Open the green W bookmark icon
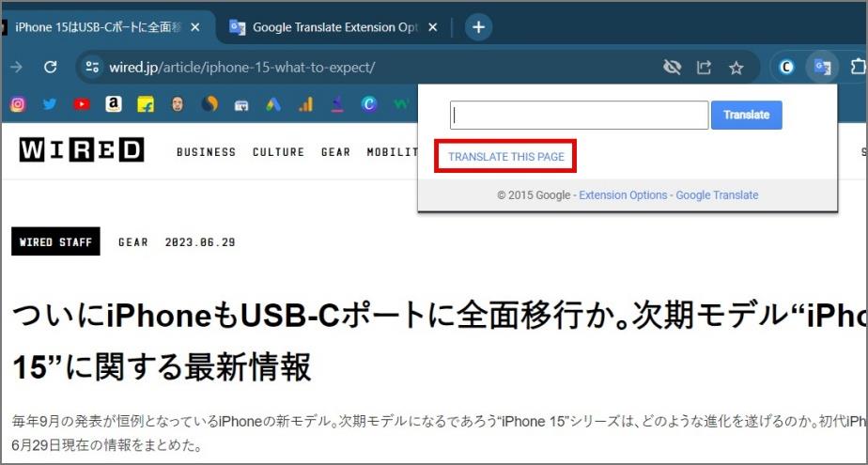The height and width of the screenshot is (465, 868). click(x=401, y=104)
